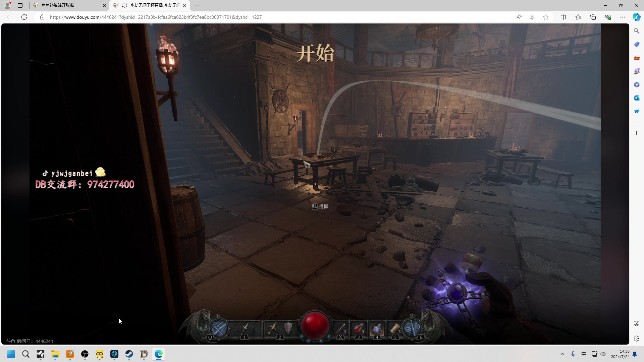Switch to the 鱼鱼补给站开张啦 tab
644x362 pixels.
(x=69, y=5)
